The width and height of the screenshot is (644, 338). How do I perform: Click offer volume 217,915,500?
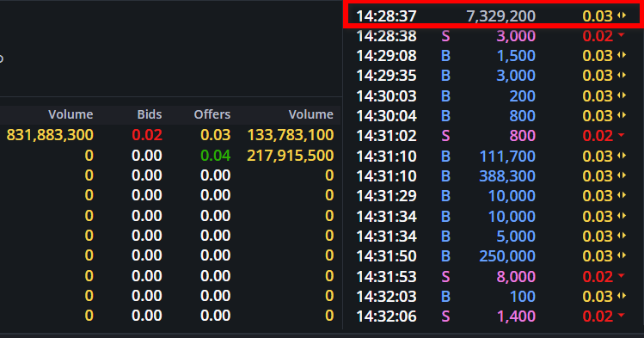(x=291, y=156)
